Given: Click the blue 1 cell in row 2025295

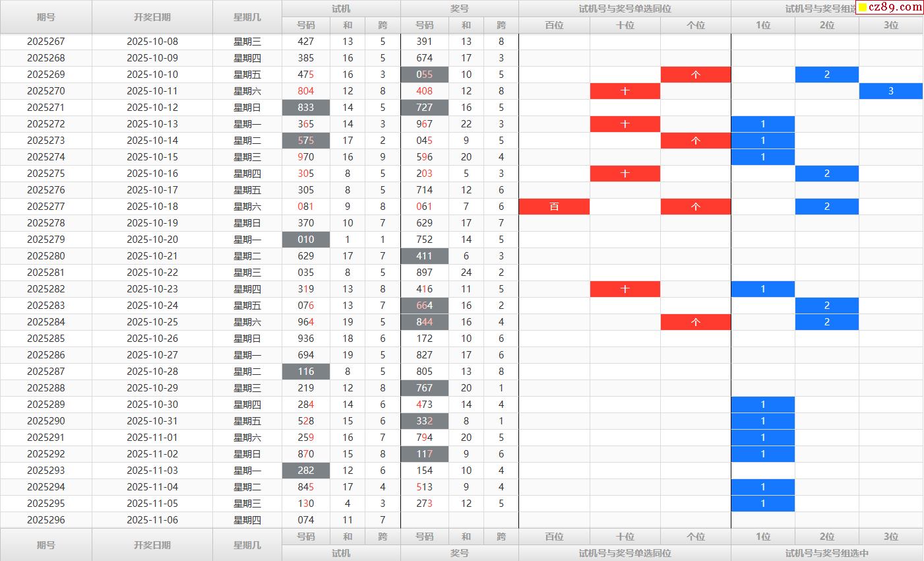Looking at the screenshot, I should click(x=763, y=504).
